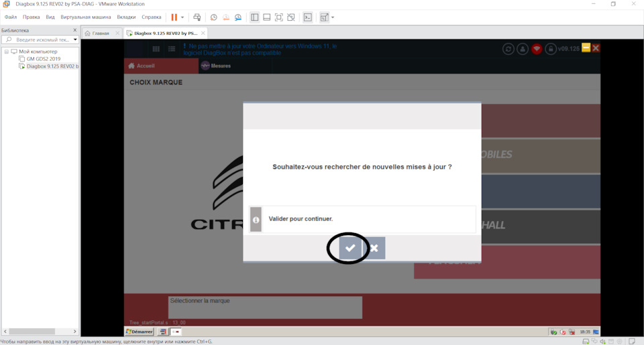The height and width of the screenshot is (345, 644).
Task: Close the Diagbox 9.125 REV02 tab
Action: [x=203, y=33]
